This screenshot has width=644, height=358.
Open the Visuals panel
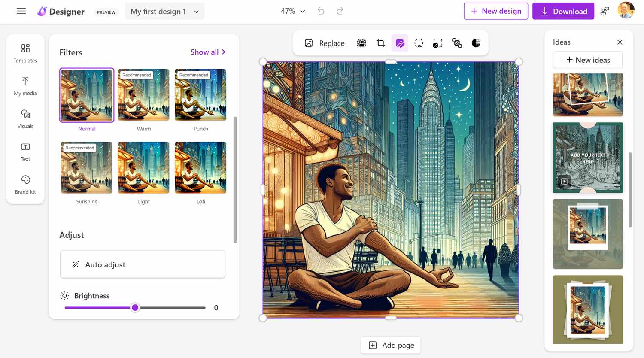[x=25, y=119]
